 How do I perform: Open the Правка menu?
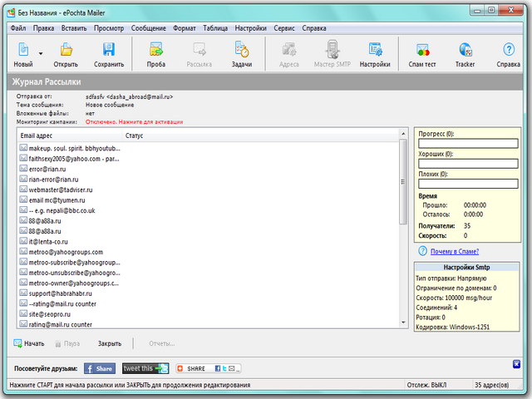point(43,28)
